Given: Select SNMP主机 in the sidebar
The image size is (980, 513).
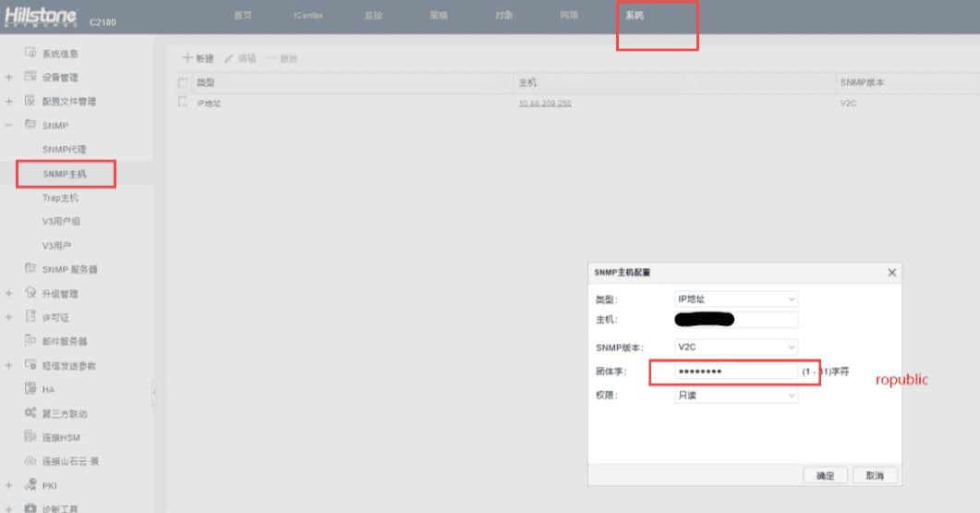Looking at the screenshot, I should coord(65,174).
